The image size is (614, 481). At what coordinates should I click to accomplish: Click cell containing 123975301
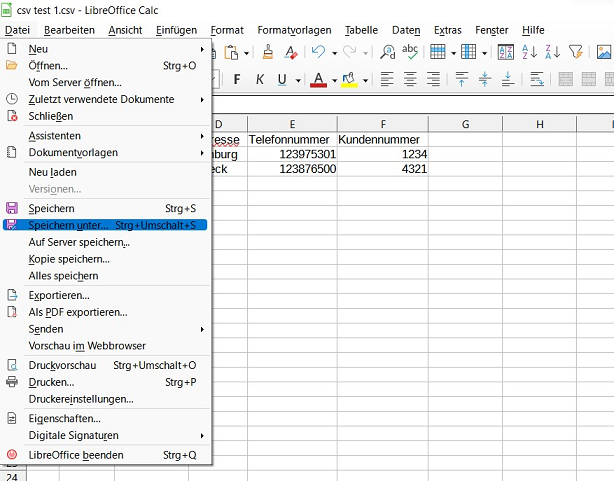click(292, 154)
